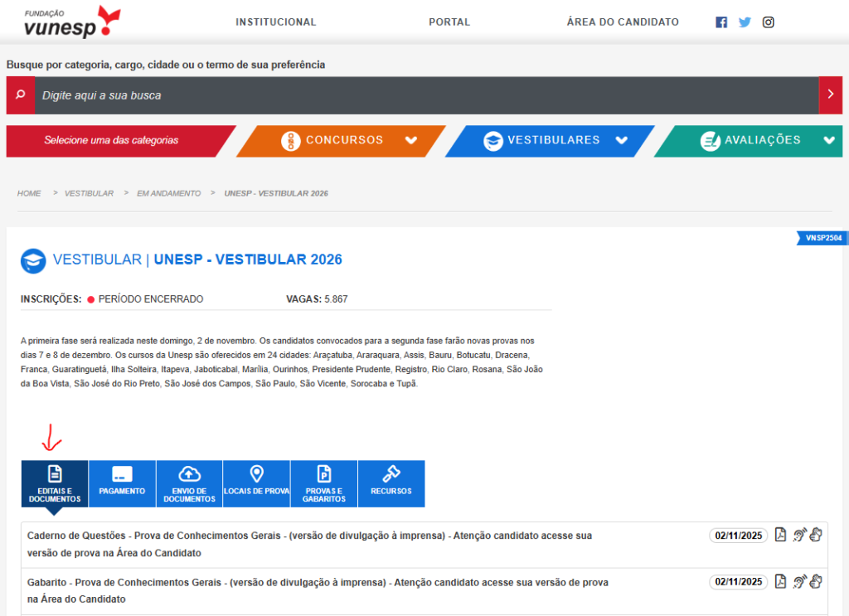849x616 pixels.
Task: Open Facebook social icon in header
Action: coord(721,22)
